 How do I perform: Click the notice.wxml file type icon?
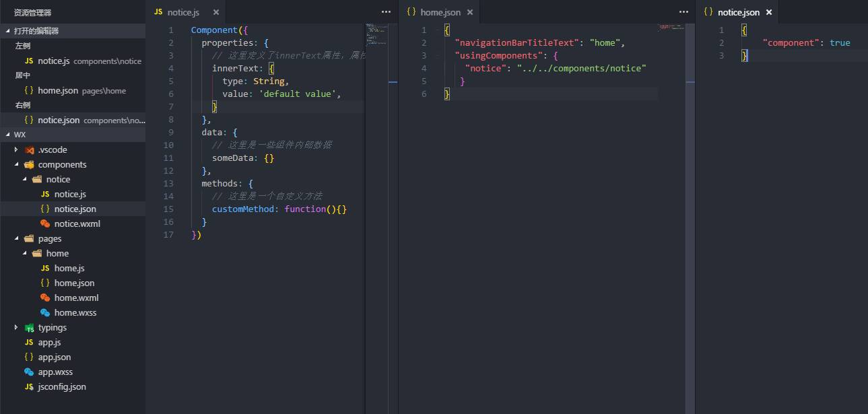point(45,223)
